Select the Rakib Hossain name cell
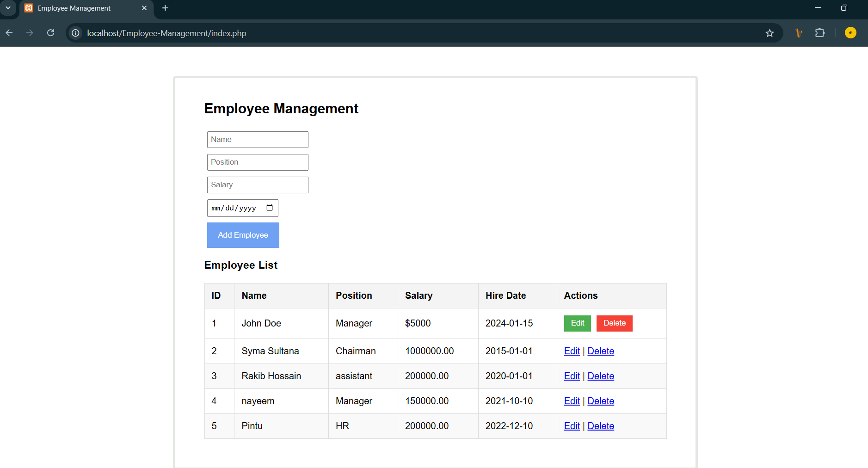868x468 pixels. (x=281, y=376)
